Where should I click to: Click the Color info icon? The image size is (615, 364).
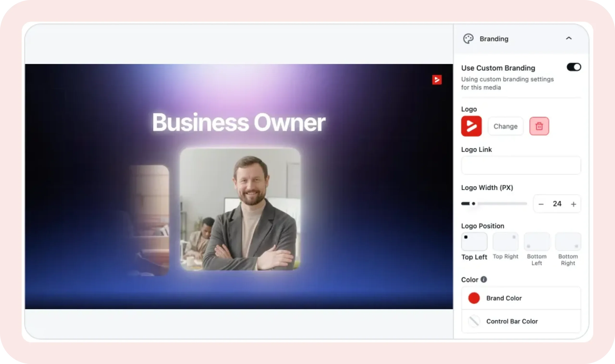pos(483,279)
